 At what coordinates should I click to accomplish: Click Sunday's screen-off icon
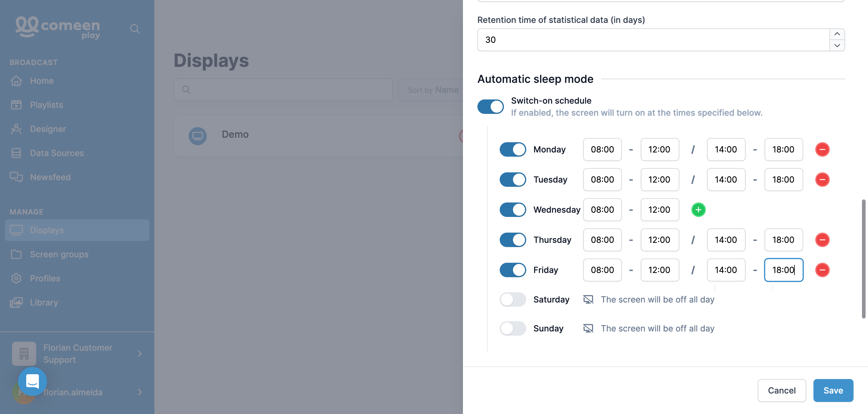click(588, 328)
